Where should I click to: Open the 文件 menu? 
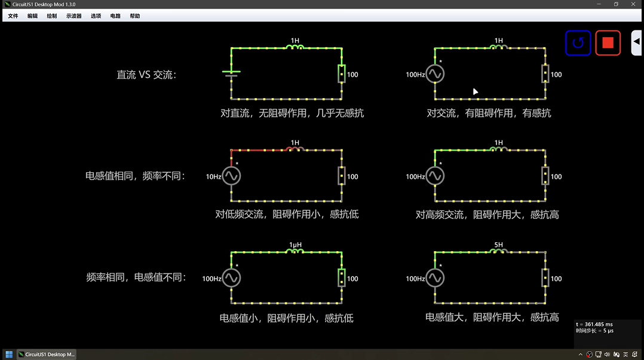pos(13,16)
